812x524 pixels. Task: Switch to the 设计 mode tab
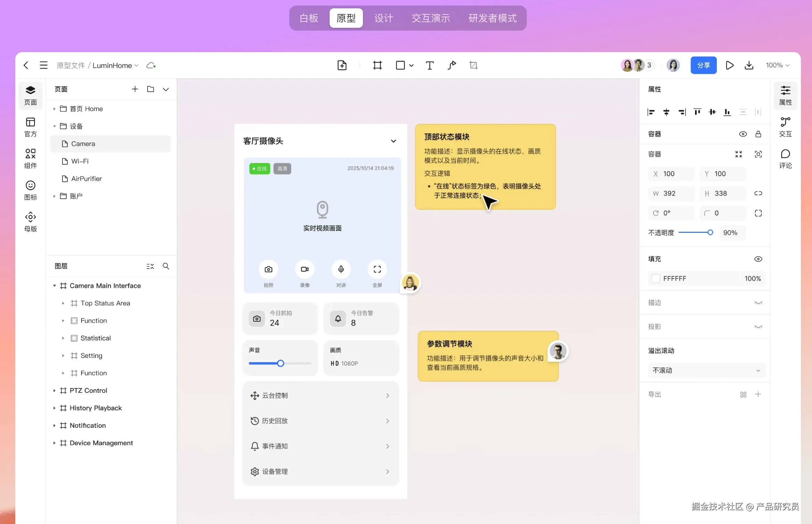pos(383,18)
